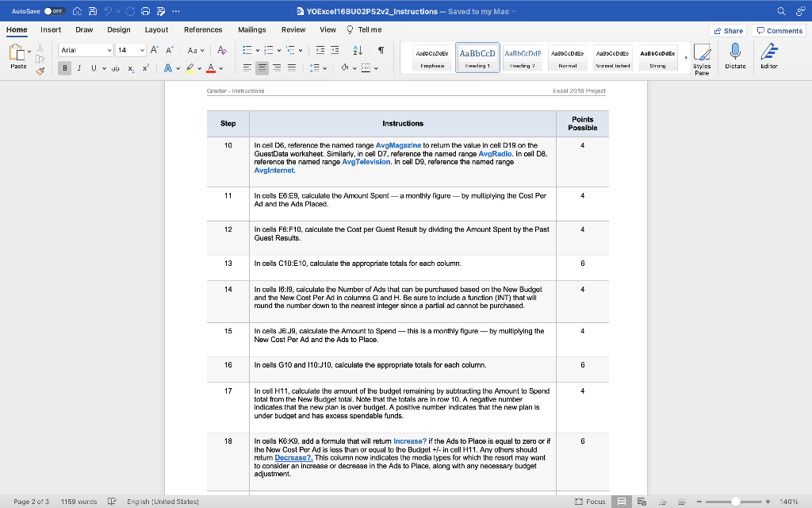Open the Change Case menu
The image size is (812, 508).
coord(196,50)
